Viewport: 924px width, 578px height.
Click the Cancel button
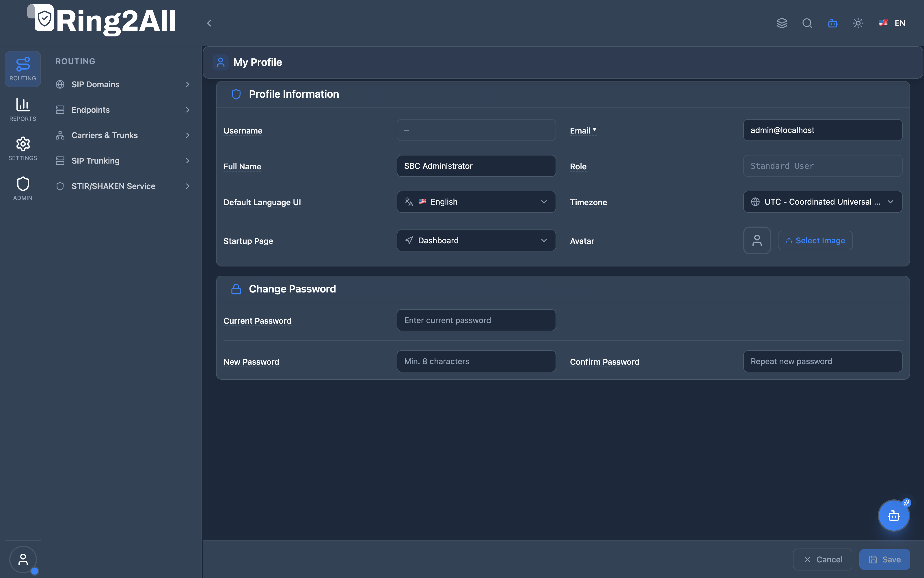(822, 560)
